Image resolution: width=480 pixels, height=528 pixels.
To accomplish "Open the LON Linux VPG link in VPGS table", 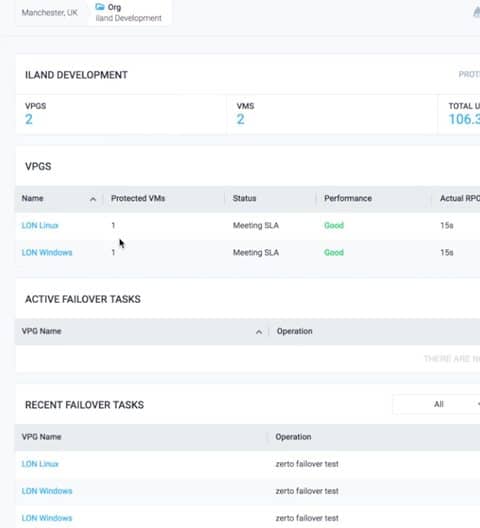I will 40,225.
